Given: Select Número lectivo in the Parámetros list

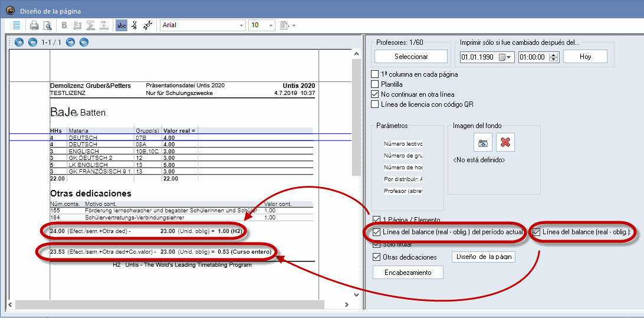Looking at the screenshot, I should pos(403,144).
